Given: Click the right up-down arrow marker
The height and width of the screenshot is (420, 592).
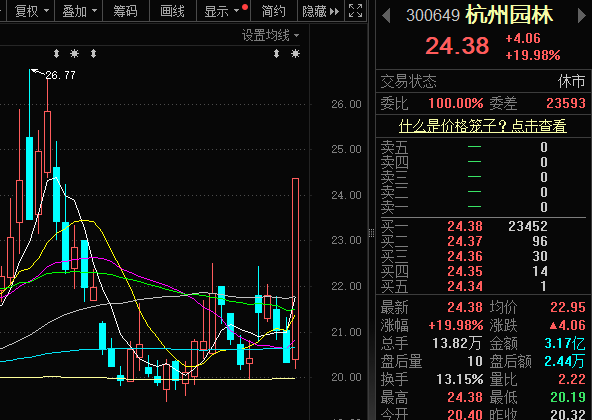Looking at the screenshot, I should tap(276, 54).
